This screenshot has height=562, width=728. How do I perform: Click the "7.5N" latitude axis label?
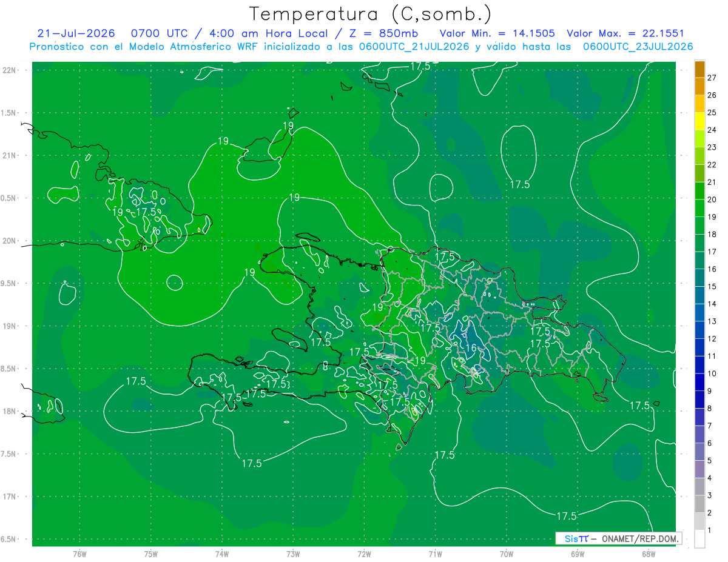pyautogui.click(x=8, y=454)
